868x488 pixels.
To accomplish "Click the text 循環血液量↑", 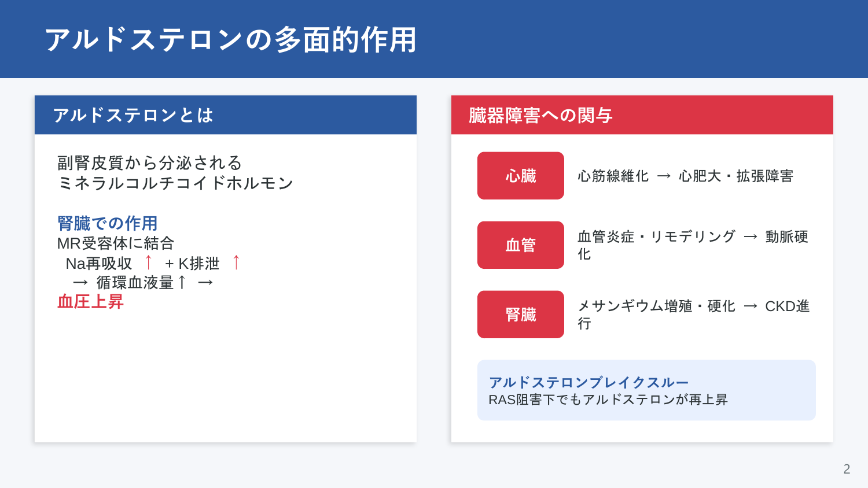I will click(x=142, y=282).
